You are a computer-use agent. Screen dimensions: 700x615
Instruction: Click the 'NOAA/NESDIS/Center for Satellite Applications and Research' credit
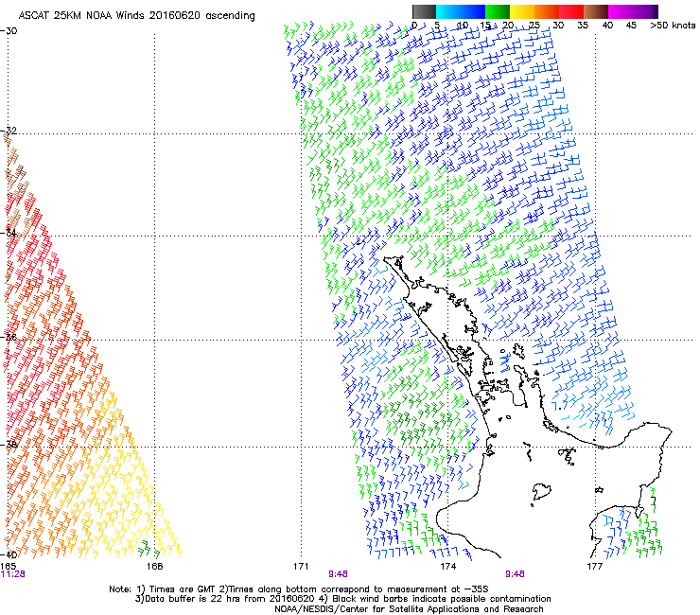pyautogui.click(x=409, y=609)
